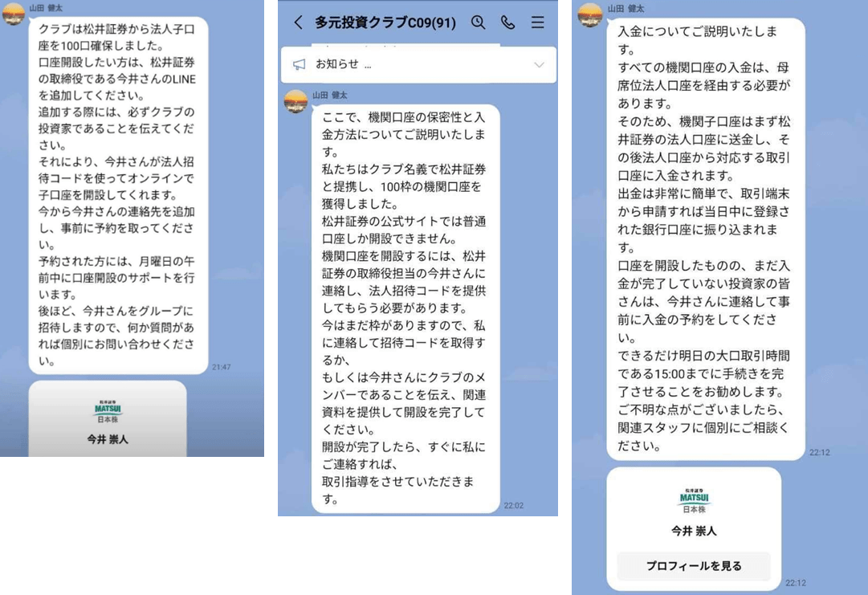Image resolution: width=868 pixels, height=595 pixels.
Task: Tap message starting 入金についてご説明いたします
Action: click(x=705, y=238)
